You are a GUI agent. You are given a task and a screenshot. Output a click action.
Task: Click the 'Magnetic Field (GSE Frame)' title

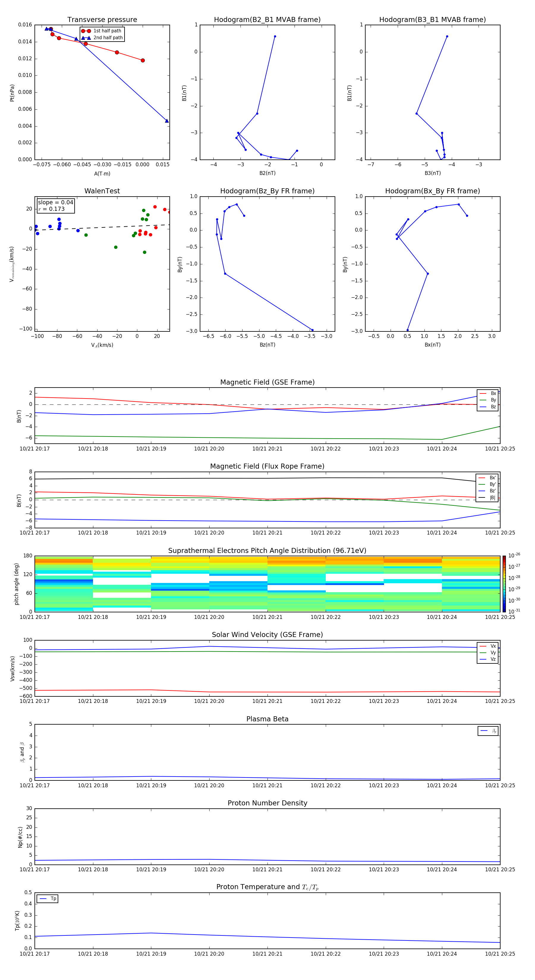(x=267, y=382)
